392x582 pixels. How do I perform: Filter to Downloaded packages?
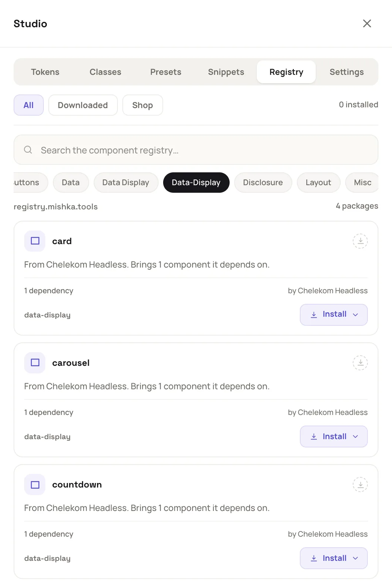tap(83, 105)
